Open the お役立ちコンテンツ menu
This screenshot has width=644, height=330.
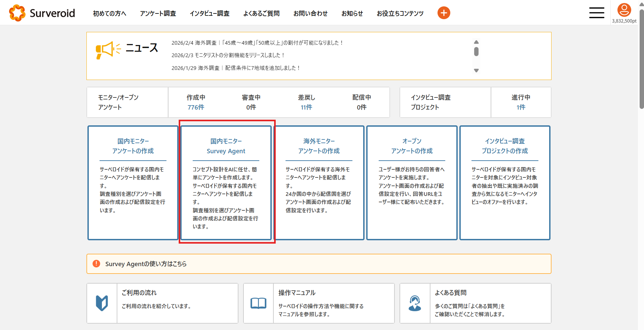click(x=400, y=13)
